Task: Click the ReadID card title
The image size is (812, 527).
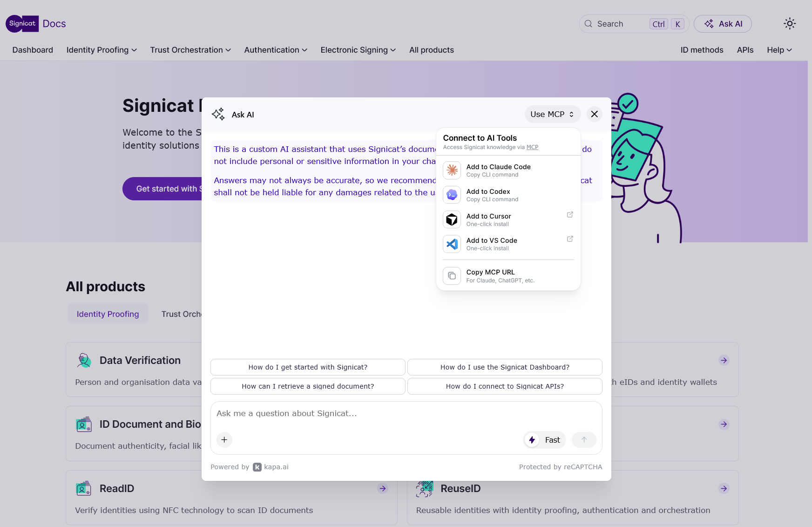Action: click(117, 488)
